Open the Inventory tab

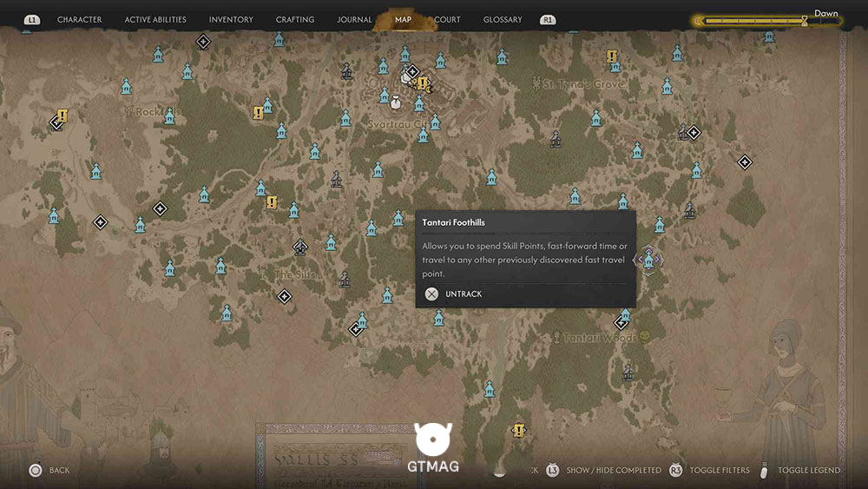(231, 19)
